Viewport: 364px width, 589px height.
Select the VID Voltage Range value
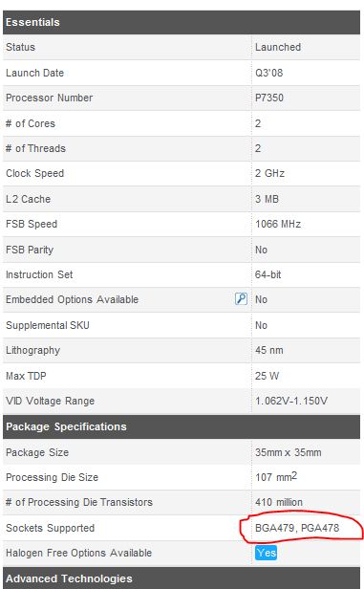291,401
